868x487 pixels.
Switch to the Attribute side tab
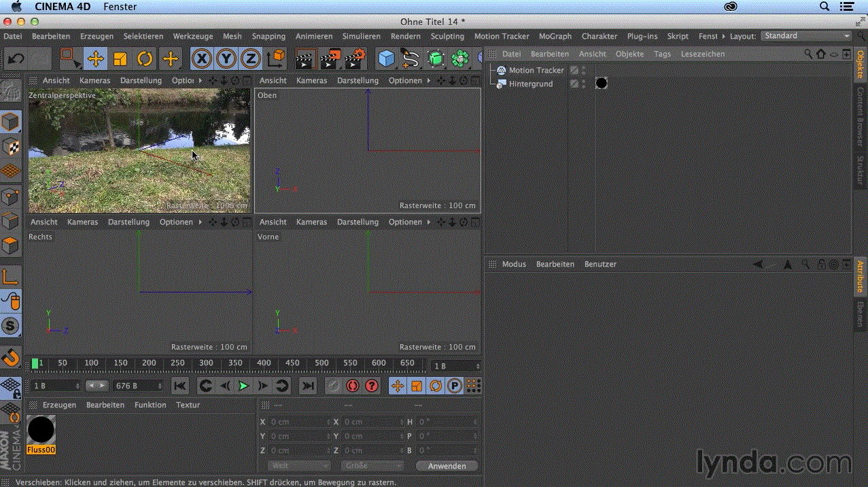coord(860,275)
